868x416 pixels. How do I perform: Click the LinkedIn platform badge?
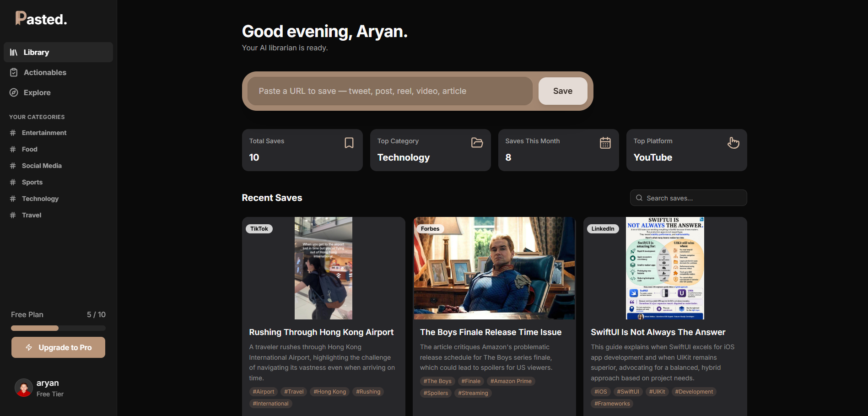click(603, 229)
